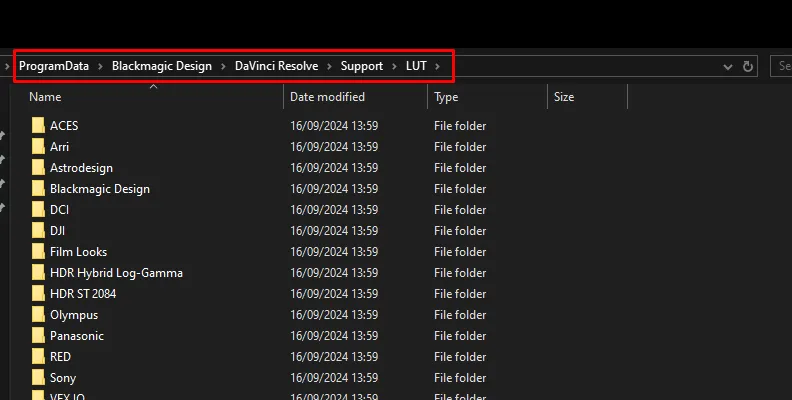The image size is (792, 400).
Task: Expand chevron after DaVinci Resolve breadcrumb
Action: (x=329, y=67)
